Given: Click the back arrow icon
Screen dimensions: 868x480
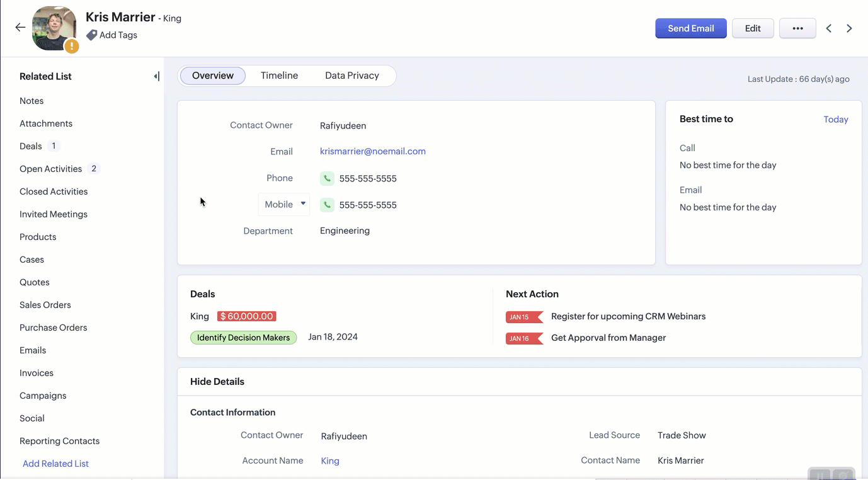Looking at the screenshot, I should pyautogui.click(x=20, y=27).
